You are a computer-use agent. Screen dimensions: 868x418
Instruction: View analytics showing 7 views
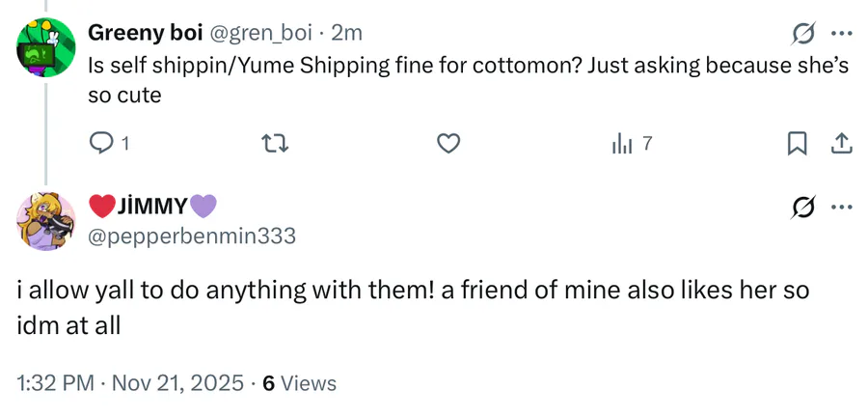click(x=632, y=144)
